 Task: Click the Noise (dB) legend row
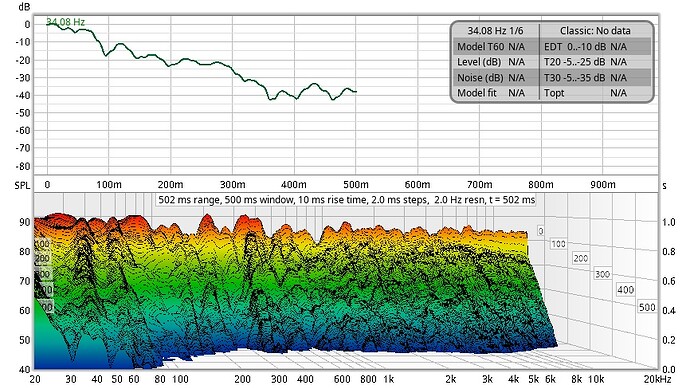tap(495, 78)
